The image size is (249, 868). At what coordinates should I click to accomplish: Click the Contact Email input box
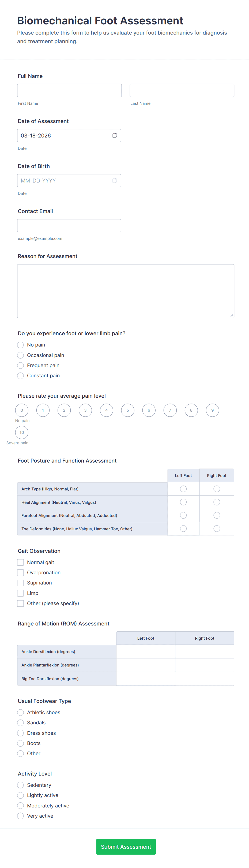click(69, 225)
